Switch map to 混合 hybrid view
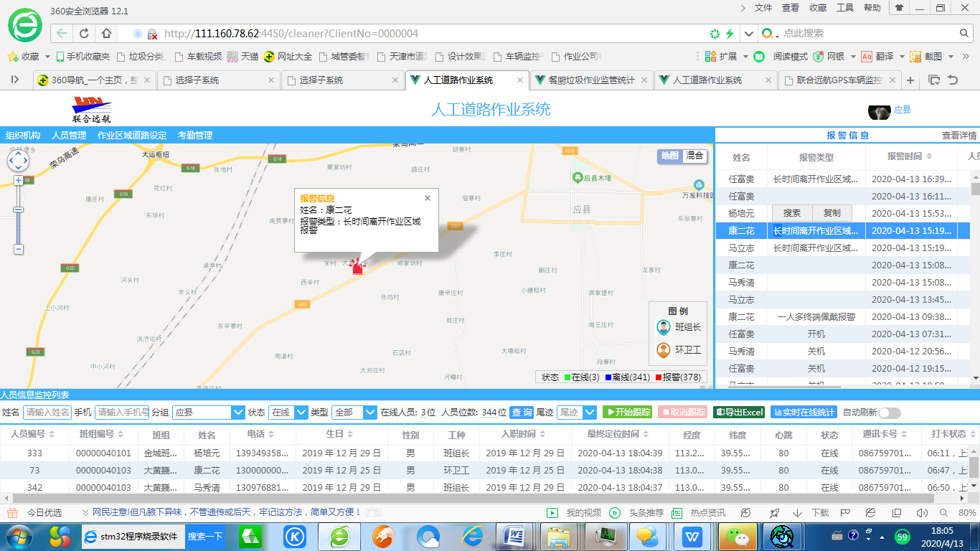The height and width of the screenshot is (551, 980). pos(694,156)
